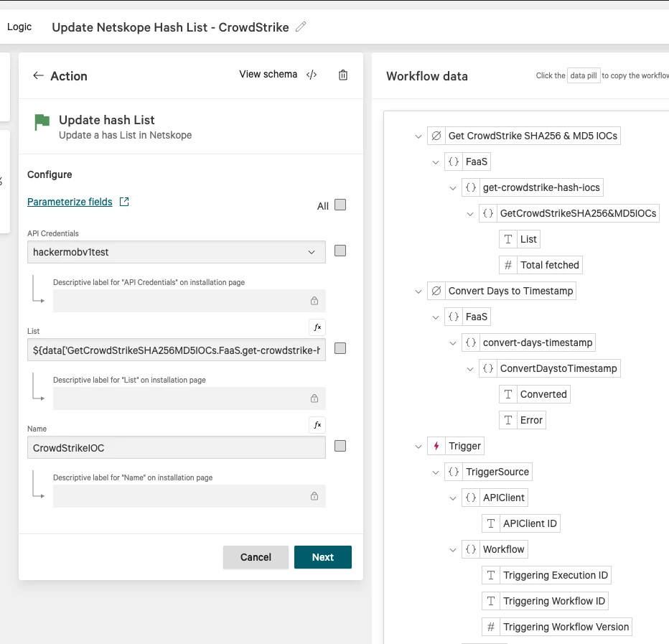Open external link icon beside Parameterize fields

pyautogui.click(x=124, y=202)
